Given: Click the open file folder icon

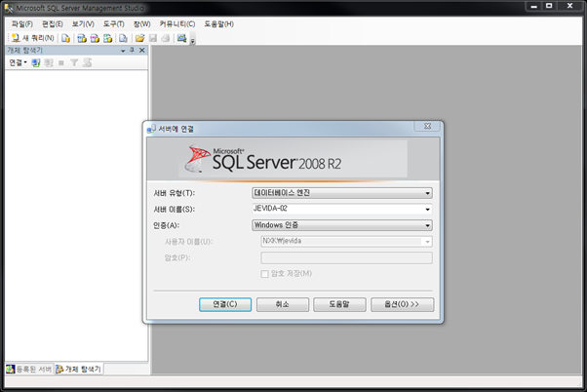Looking at the screenshot, I should [x=139, y=38].
